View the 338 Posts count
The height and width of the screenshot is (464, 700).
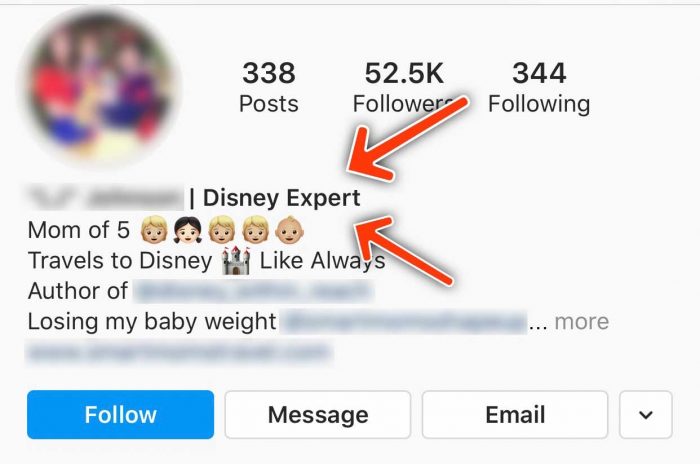[269, 88]
